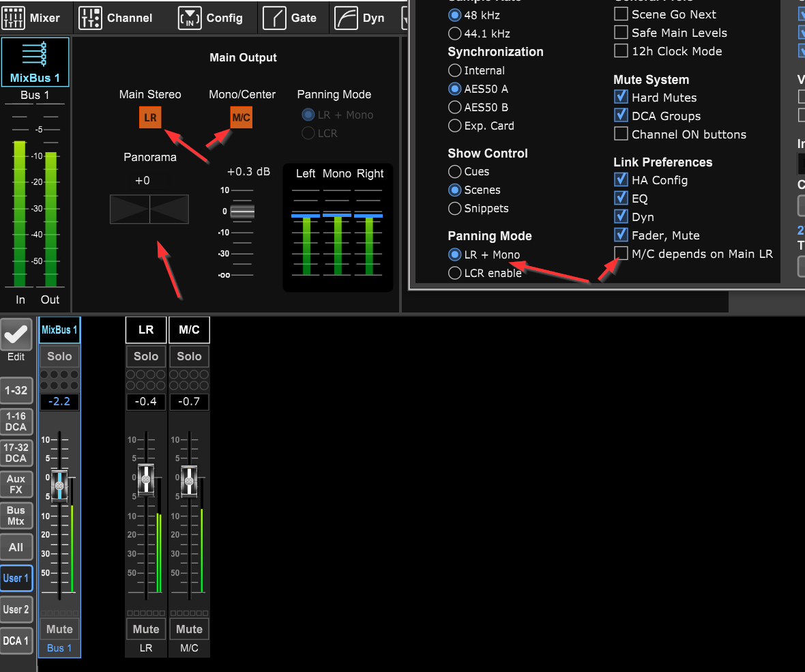Select the M/C strip header
The image size is (805, 672).
(x=189, y=330)
